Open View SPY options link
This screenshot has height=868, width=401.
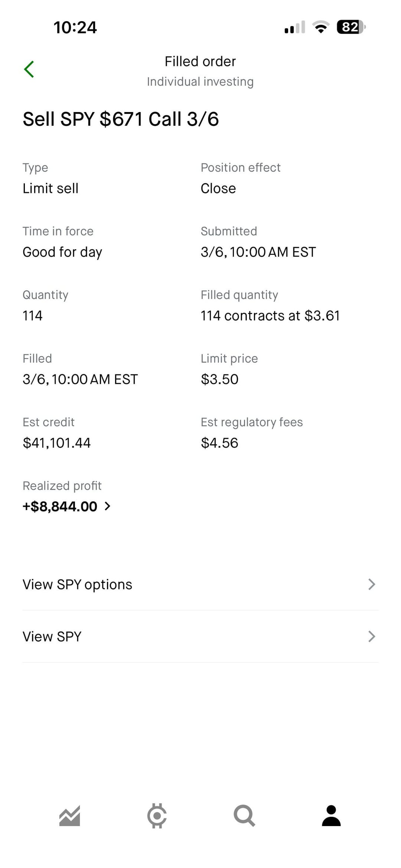(x=77, y=585)
